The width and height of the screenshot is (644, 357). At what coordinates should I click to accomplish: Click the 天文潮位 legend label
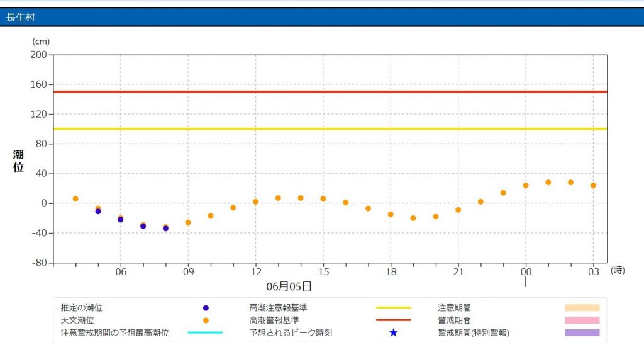[77, 320]
